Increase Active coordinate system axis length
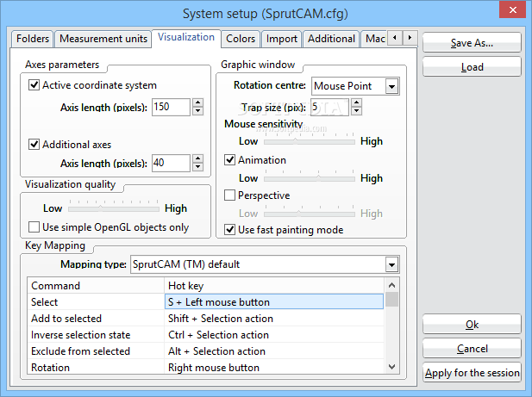The height and width of the screenshot is (397, 532). [x=197, y=103]
